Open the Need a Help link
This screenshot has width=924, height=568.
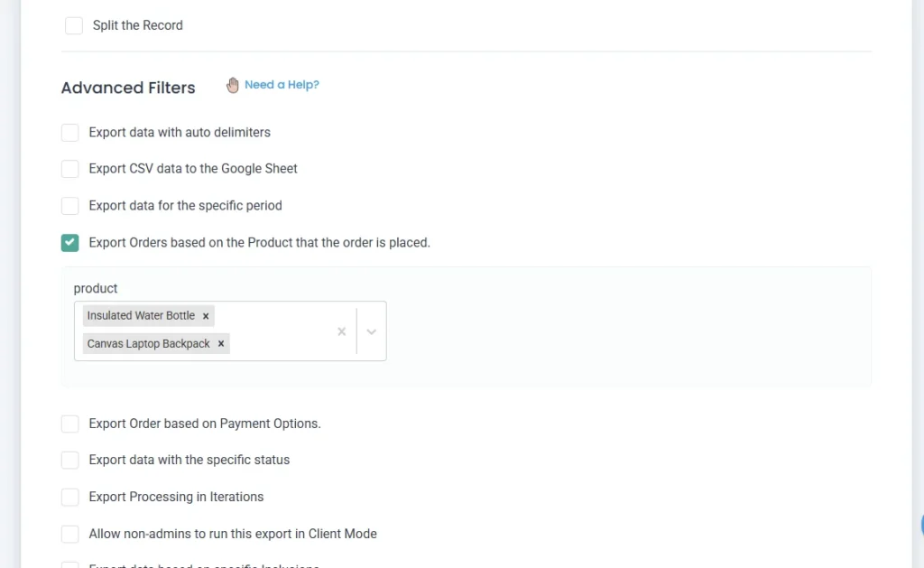coord(282,85)
